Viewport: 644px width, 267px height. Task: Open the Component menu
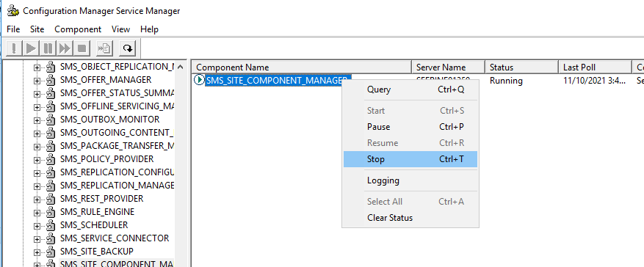tap(78, 29)
